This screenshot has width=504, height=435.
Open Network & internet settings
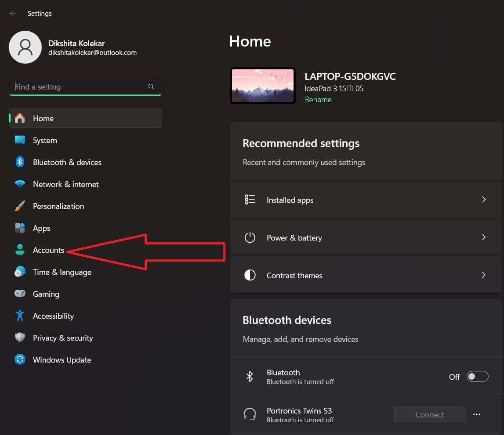click(x=20, y=184)
